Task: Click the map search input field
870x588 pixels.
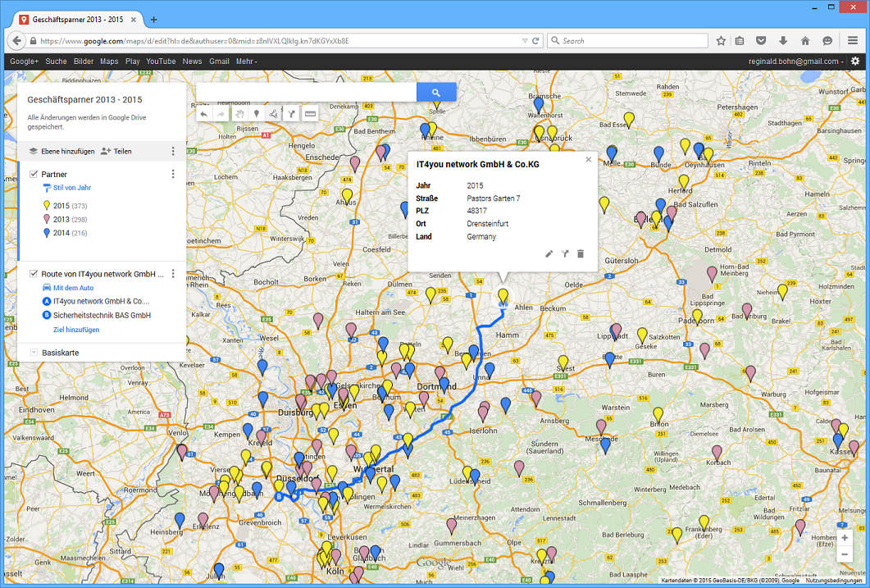Action: click(x=306, y=92)
